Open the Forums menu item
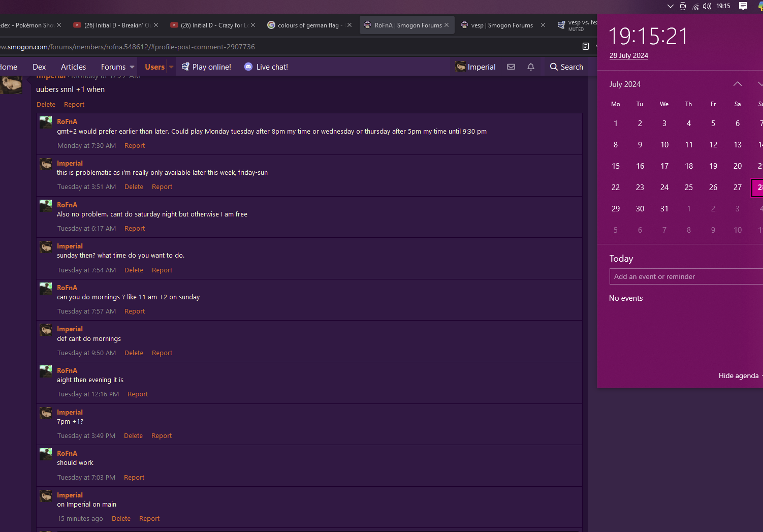The image size is (763, 532). click(113, 67)
